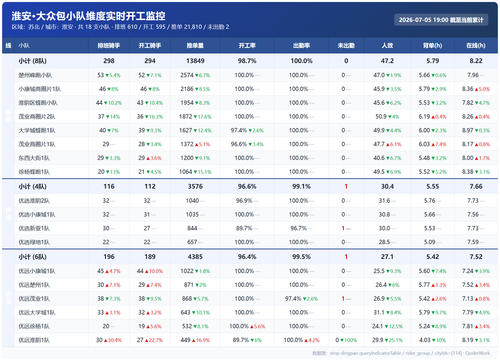Click the subtotal online hours 8.22
Screen dimensions: 500x361
[476, 61]
